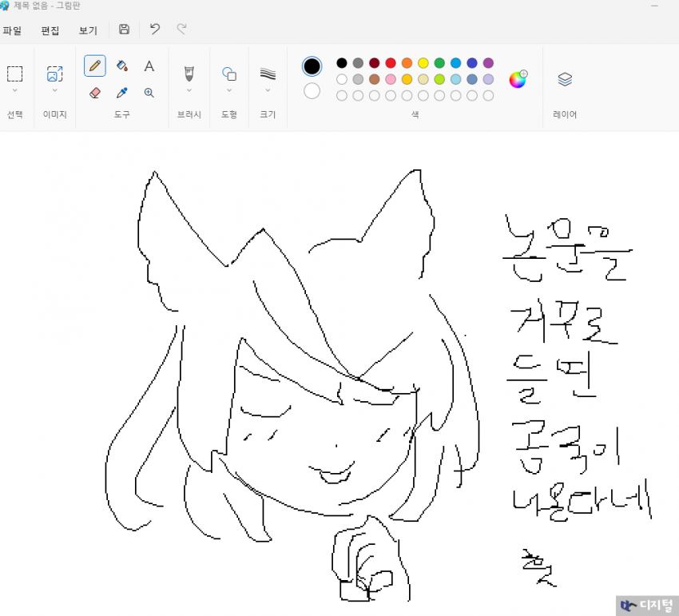
Task: Pick the light turquoise color swatch
Action: point(455,79)
